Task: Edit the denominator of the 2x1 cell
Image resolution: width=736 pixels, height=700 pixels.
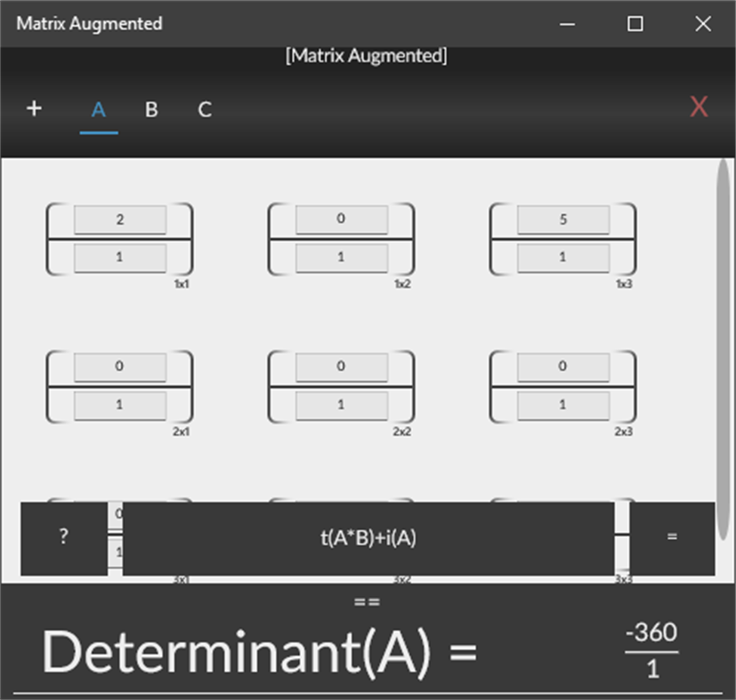Action: pos(119,405)
